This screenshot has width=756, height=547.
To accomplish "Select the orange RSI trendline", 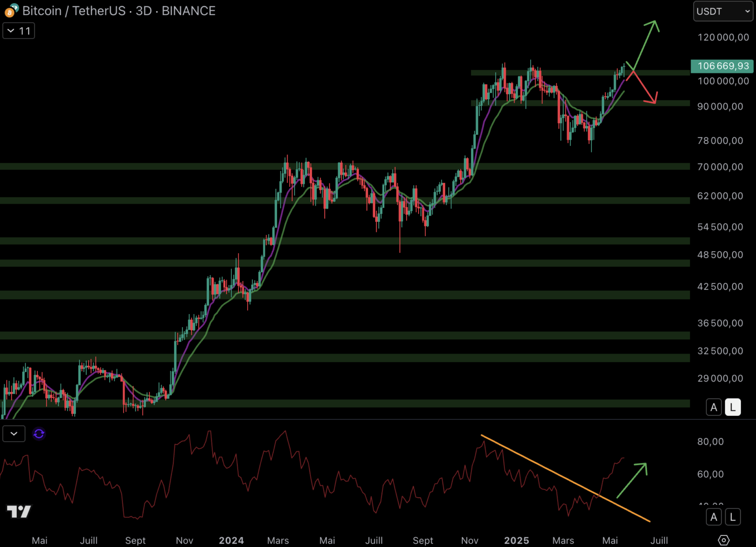I will (x=565, y=478).
